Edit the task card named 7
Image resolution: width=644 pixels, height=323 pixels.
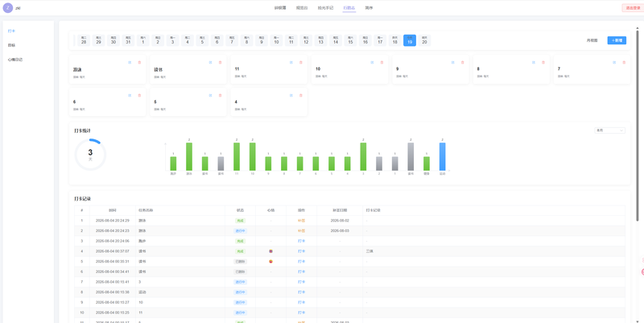coord(614,63)
